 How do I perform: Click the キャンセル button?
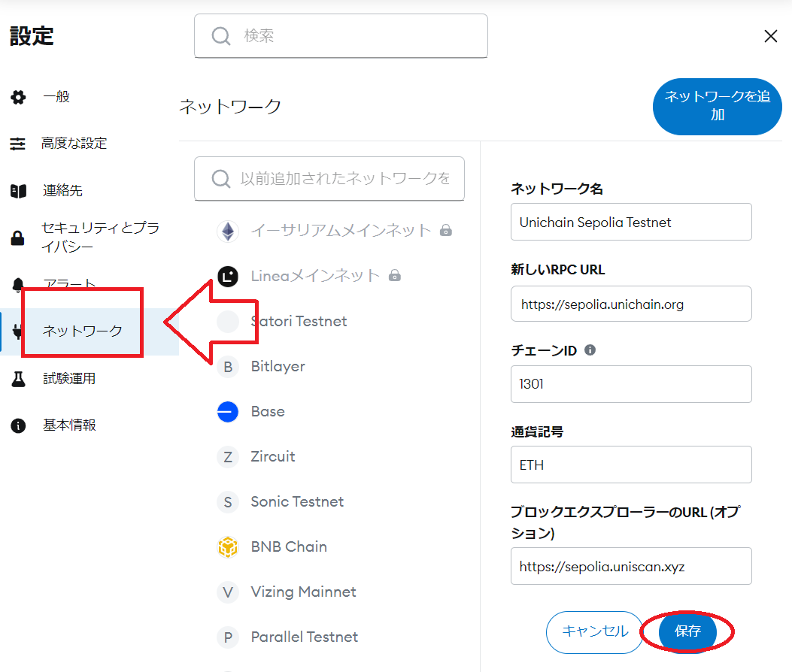coord(595,632)
